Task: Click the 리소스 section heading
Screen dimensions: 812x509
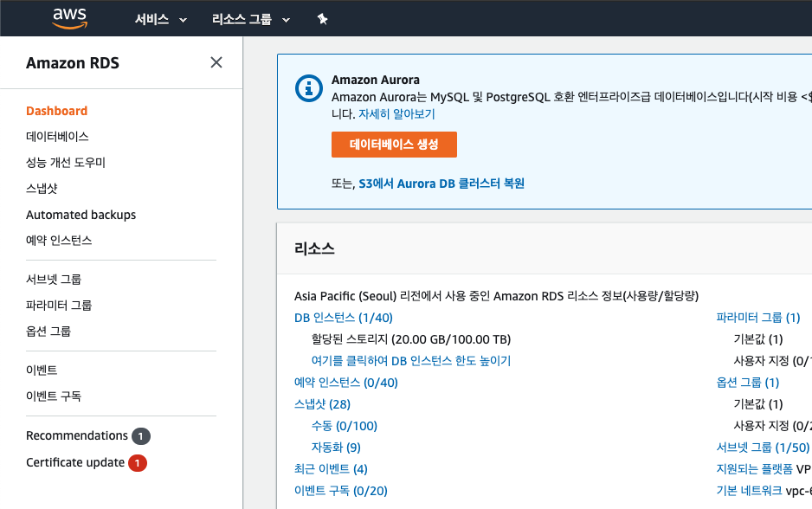Action: click(x=314, y=248)
